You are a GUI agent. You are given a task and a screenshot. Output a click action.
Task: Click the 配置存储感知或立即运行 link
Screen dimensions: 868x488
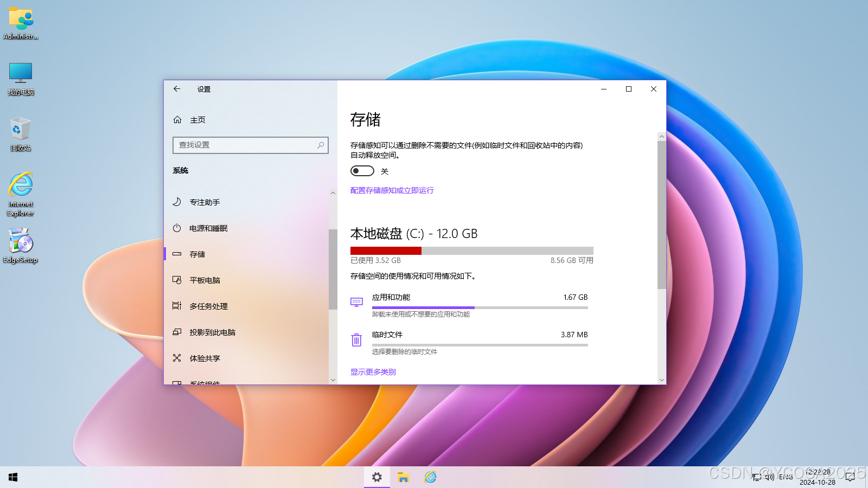click(392, 190)
